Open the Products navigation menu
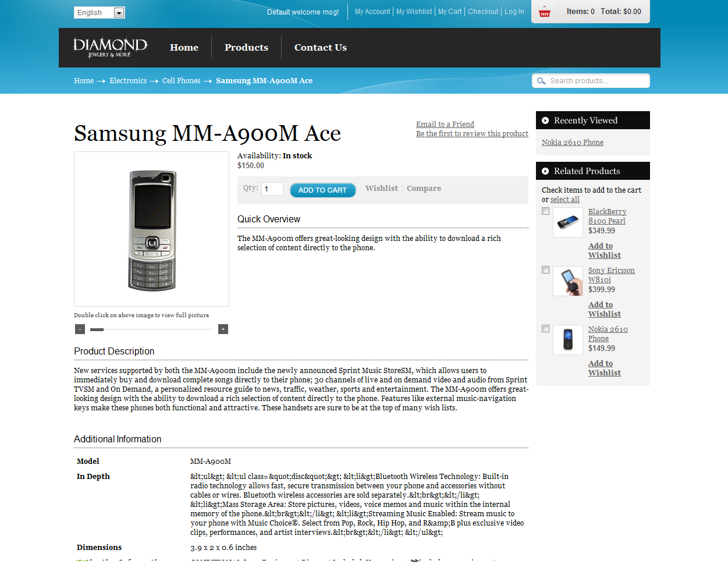The width and height of the screenshot is (728, 582). pos(246,48)
